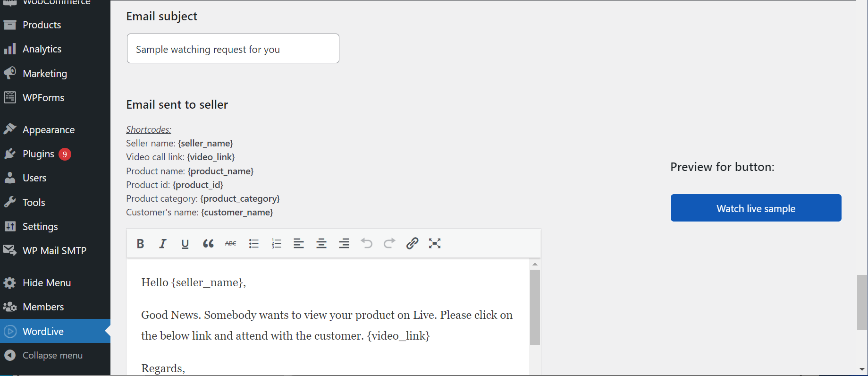Align the text left

(299, 244)
